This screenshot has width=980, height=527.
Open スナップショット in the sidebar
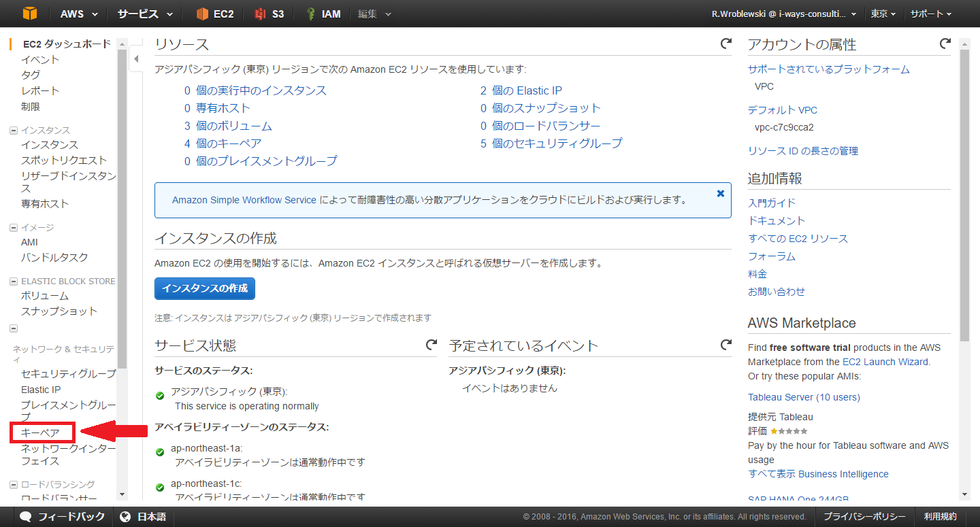click(x=59, y=311)
